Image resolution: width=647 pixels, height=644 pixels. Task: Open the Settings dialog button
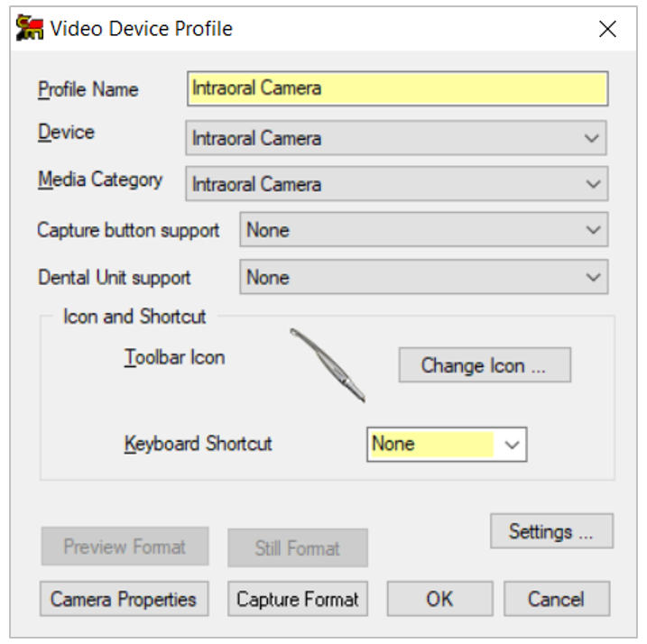[551, 531]
